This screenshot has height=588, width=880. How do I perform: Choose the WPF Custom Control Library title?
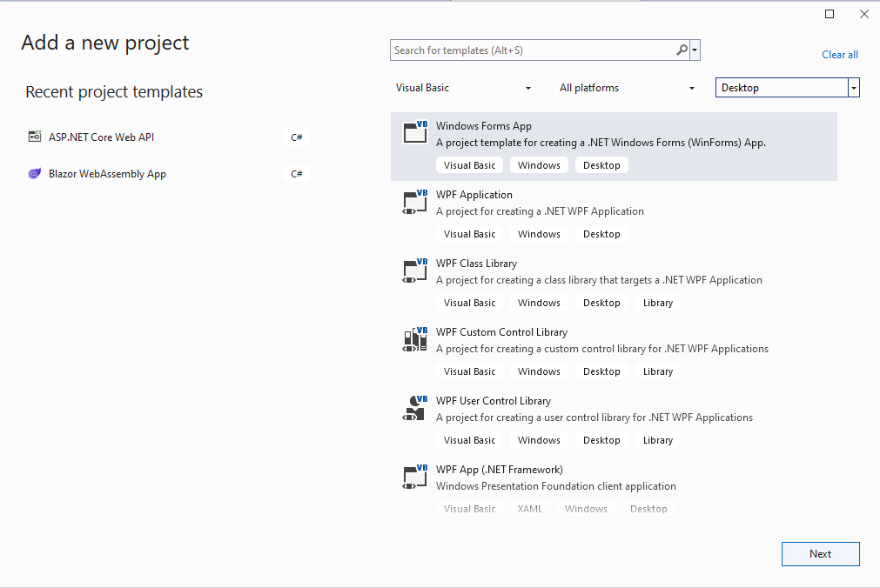pos(501,332)
